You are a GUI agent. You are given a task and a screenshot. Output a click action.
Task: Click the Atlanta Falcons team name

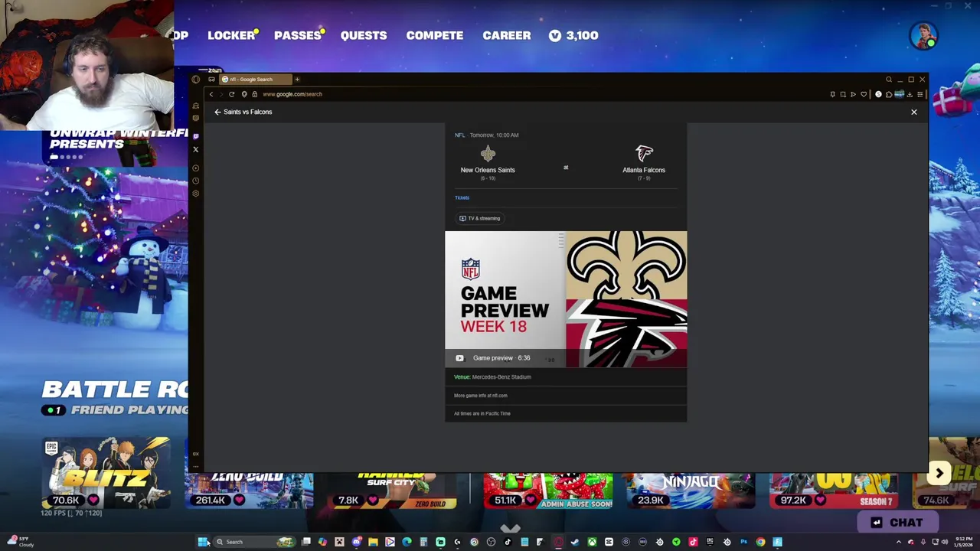pos(644,170)
